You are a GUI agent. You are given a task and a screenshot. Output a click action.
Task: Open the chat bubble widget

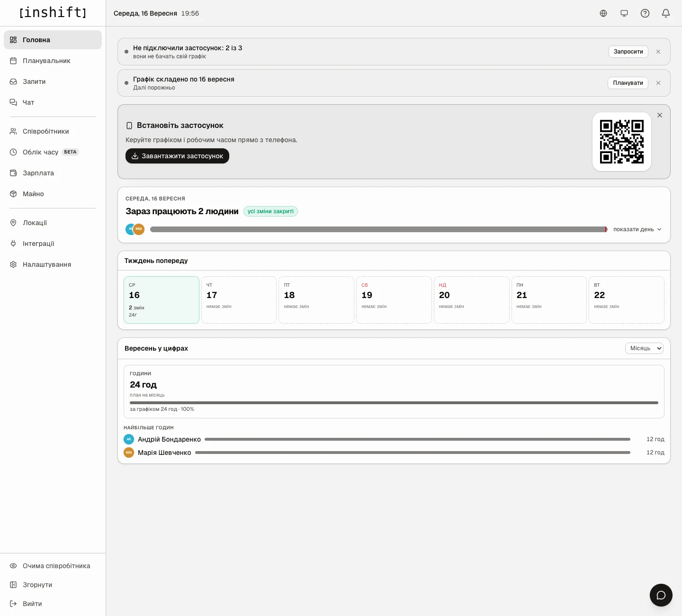click(x=661, y=595)
